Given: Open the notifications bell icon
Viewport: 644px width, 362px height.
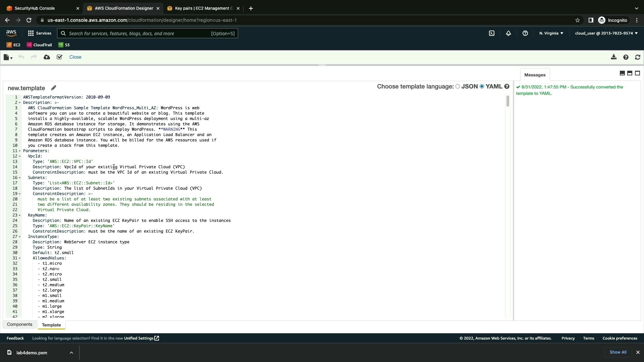Looking at the screenshot, I should [x=508, y=33].
